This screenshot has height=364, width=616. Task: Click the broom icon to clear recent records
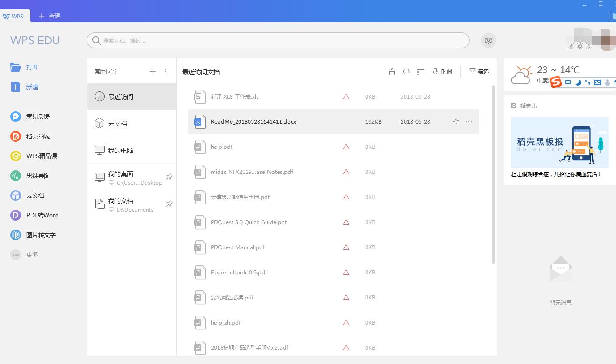click(x=392, y=72)
